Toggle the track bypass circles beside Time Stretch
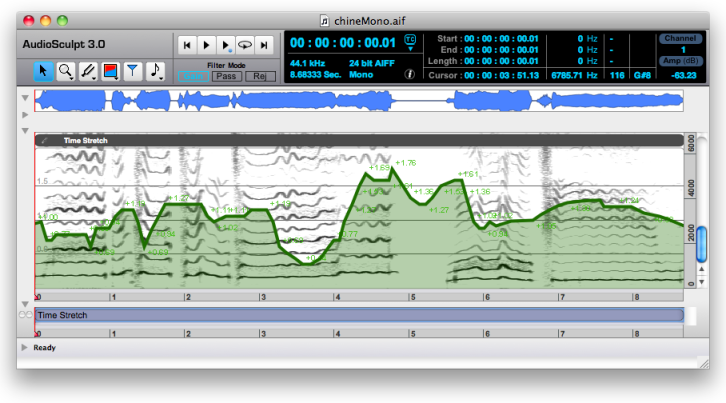The width and height of the screenshot is (726, 403). tap(25, 315)
